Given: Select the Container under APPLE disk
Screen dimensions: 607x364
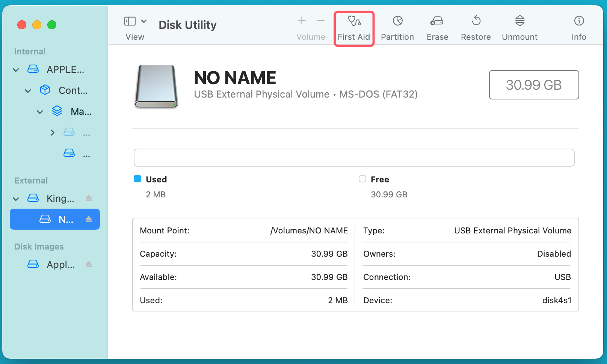Looking at the screenshot, I should pos(73,90).
